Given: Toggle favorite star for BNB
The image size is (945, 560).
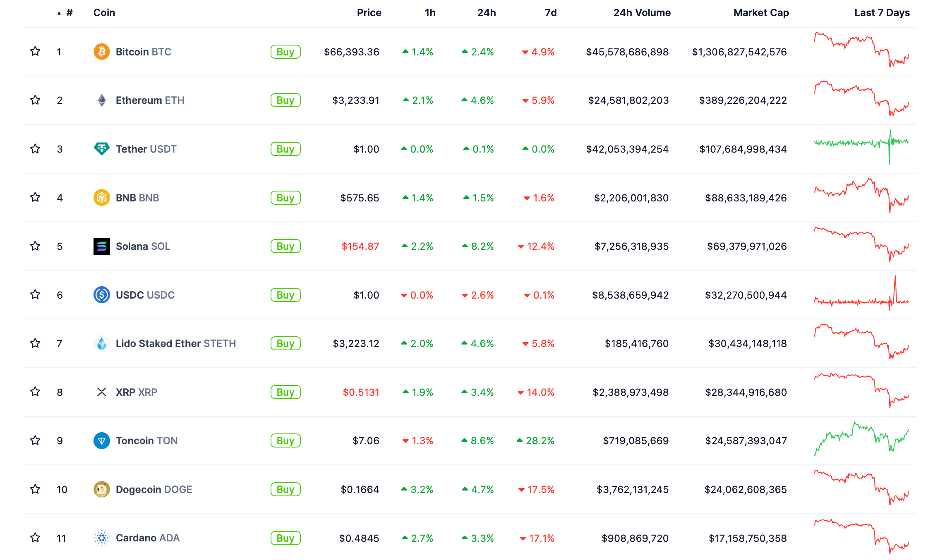Looking at the screenshot, I should pos(35,197).
